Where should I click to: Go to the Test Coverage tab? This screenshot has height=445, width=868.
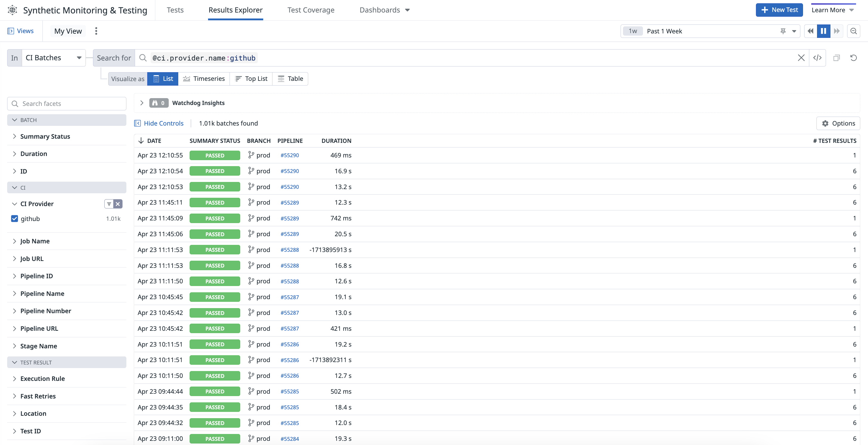pos(311,10)
